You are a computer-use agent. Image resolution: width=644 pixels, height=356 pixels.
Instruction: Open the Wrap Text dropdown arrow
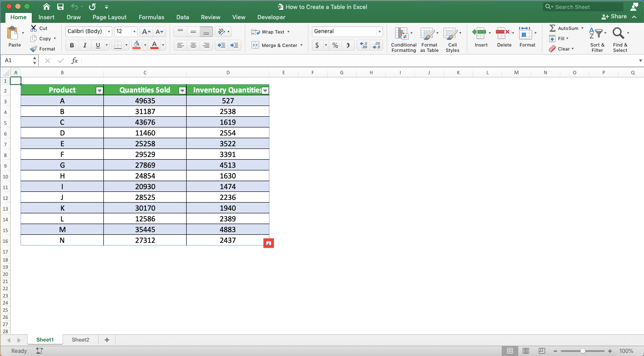[288, 32]
